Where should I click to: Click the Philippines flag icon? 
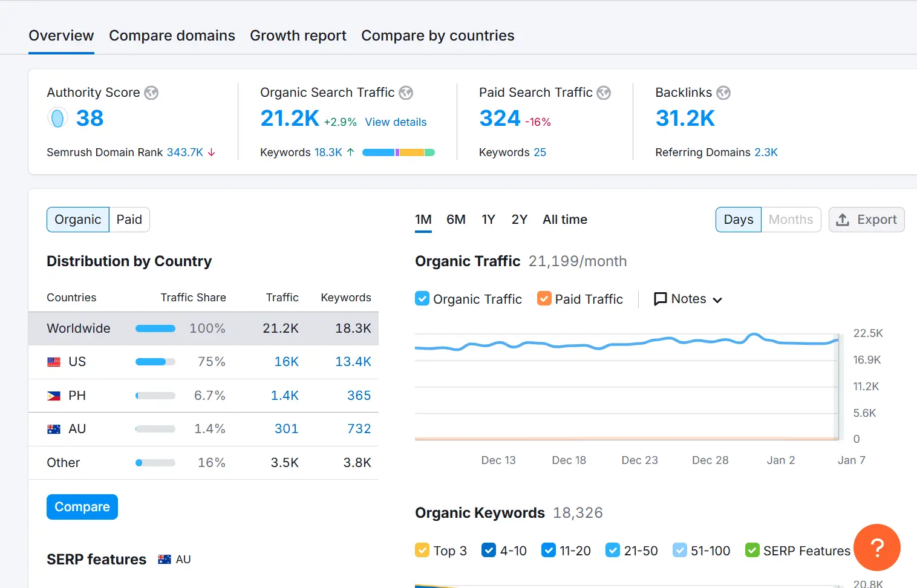click(54, 396)
